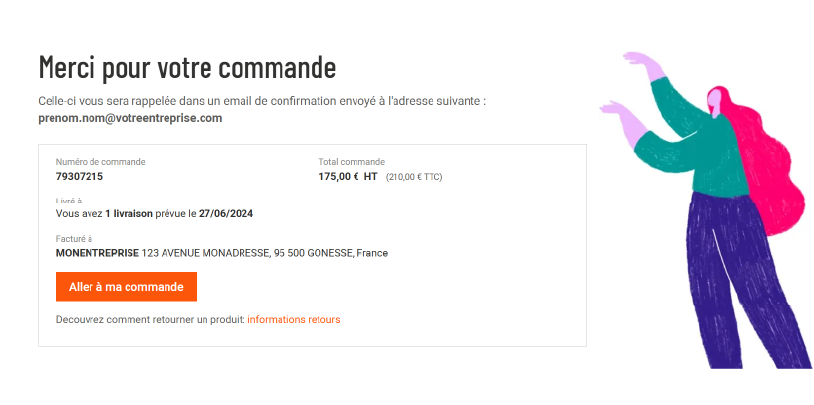Click the '1 livraison' bold text
814x405 pixels.
pyautogui.click(x=129, y=213)
